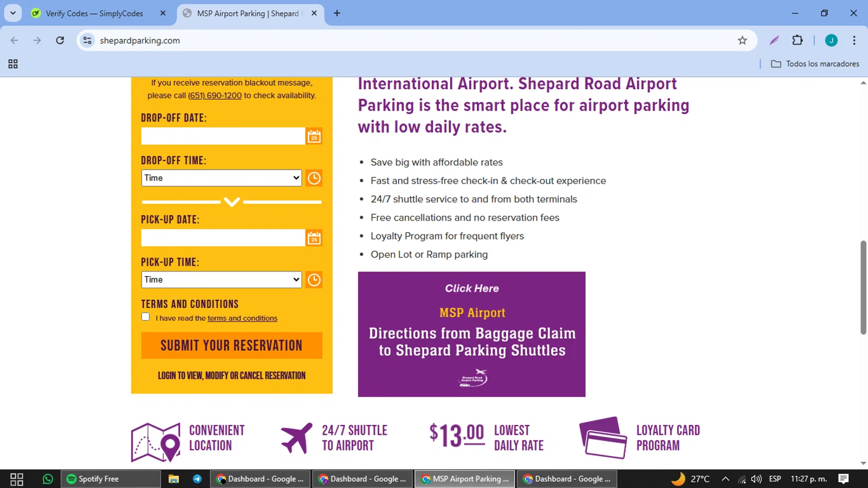The image size is (868, 488).
Task: Click the Convenient Location text
Action: (217, 438)
